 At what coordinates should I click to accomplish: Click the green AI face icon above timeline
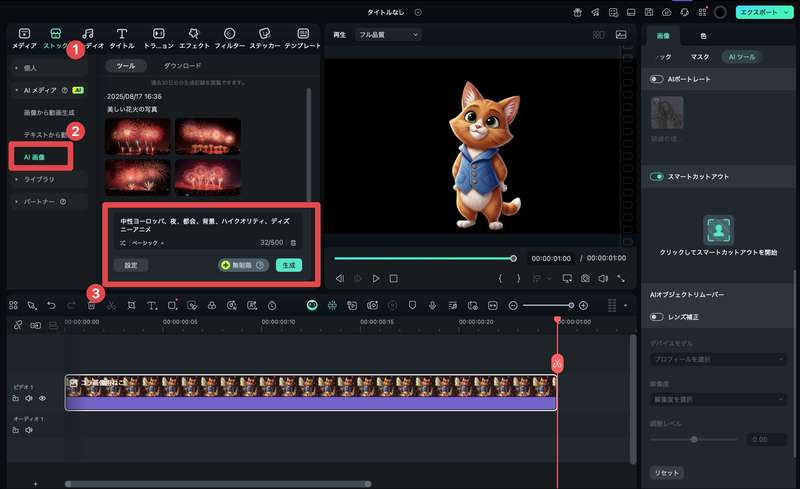pos(312,305)
